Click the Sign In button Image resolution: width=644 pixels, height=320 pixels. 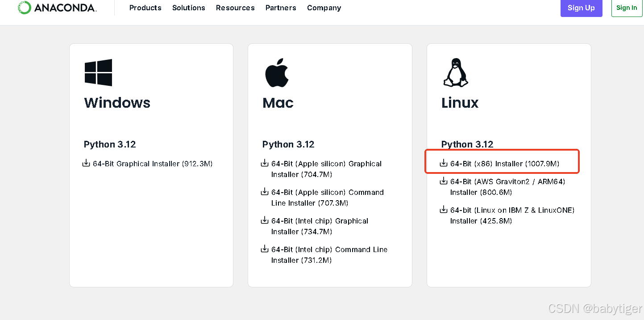tap(627, 8)
